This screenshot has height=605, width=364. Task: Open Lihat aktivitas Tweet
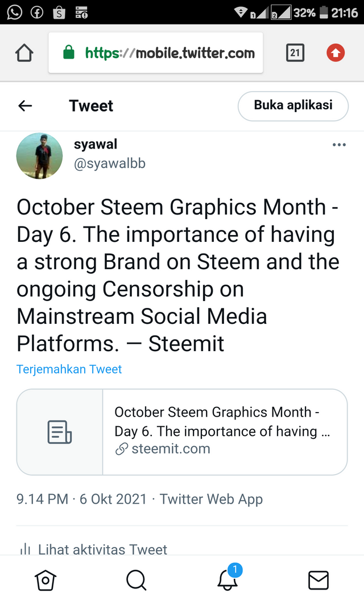(94, 549)
